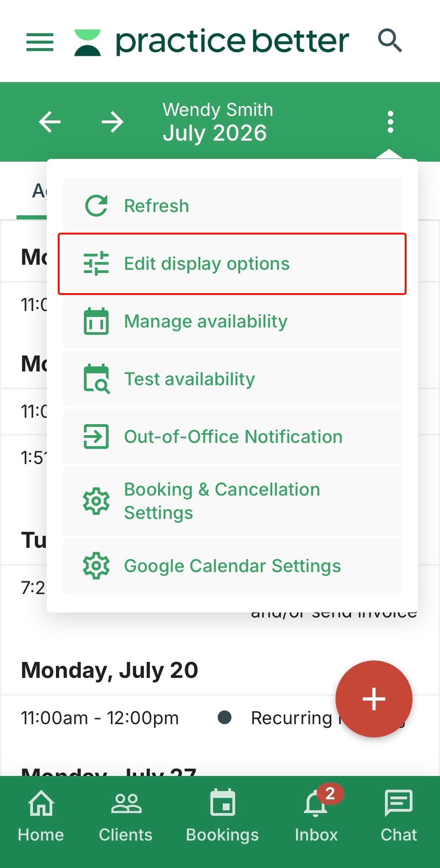Choose Manage availability from the menu

232,322
